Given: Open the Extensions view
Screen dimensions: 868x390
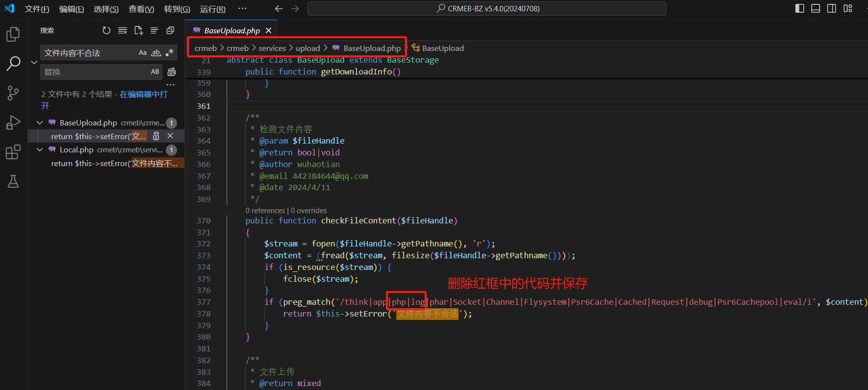Looking at the screenshot, I should pyautogui.click(x=13, y=152).
